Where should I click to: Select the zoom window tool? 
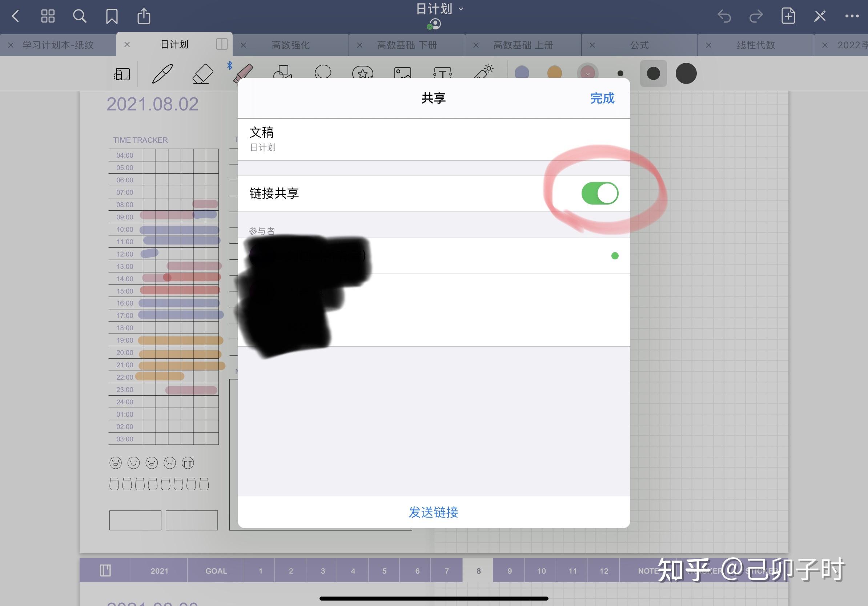point(122,74)
